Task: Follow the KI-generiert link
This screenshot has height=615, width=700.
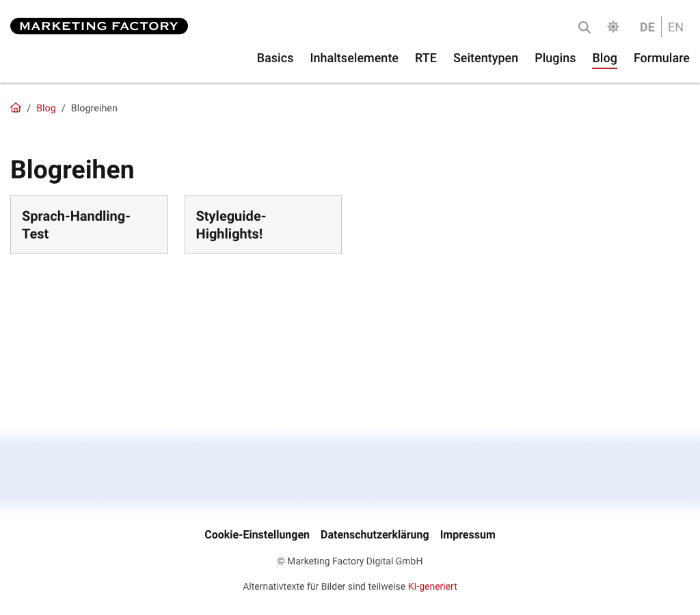Action: (432, 586)
